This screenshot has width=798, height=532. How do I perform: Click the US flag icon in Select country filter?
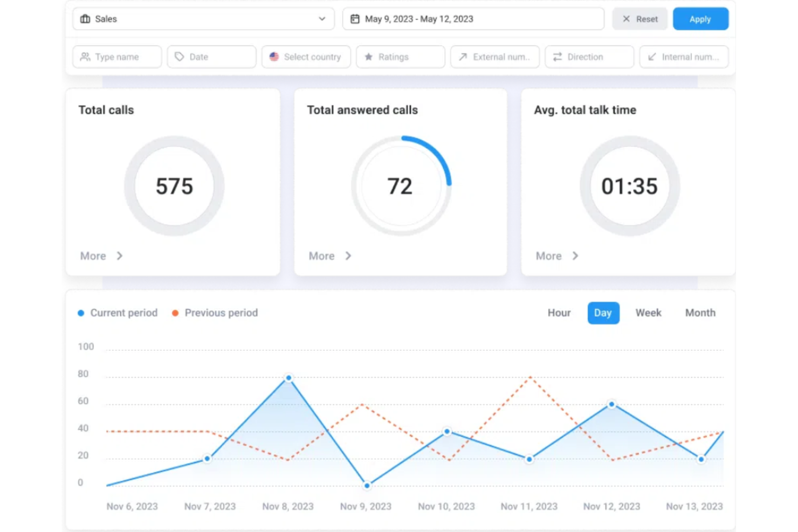(x=274, y=57)
